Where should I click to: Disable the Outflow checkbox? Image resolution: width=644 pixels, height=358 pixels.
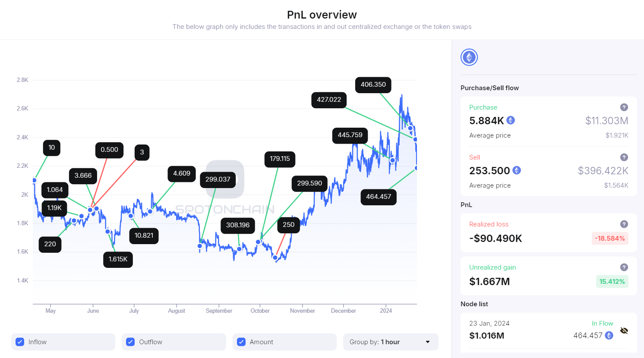pyautogui.click(x=130, y=342)
